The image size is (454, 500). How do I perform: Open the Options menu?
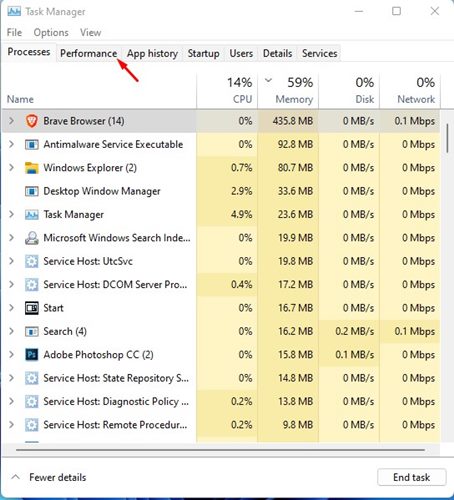coord(51,32)
